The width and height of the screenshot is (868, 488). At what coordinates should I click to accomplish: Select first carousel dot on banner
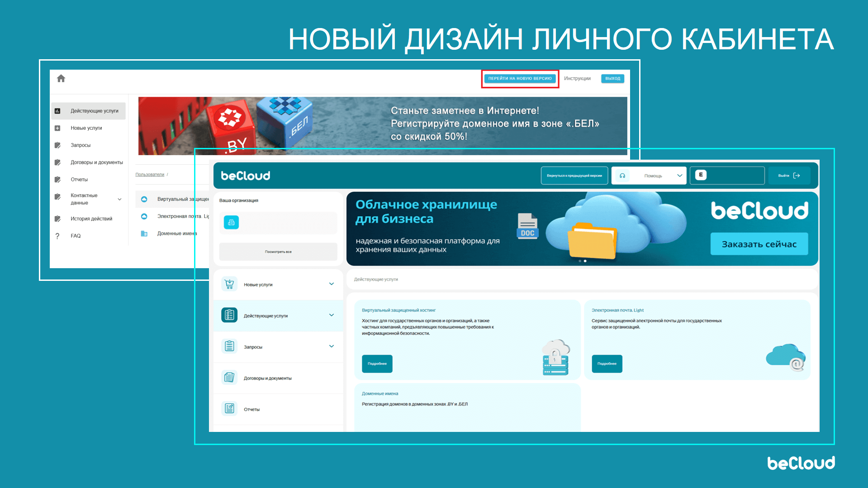click(x=580, y=261)
